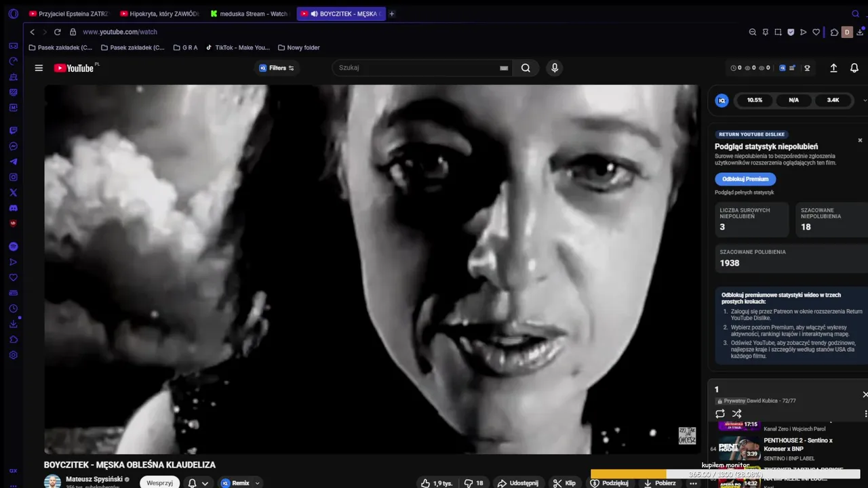Open the ad blocker shield icon
The width and height of the screenshot is (868, 488).
click(x=791, y=32)
